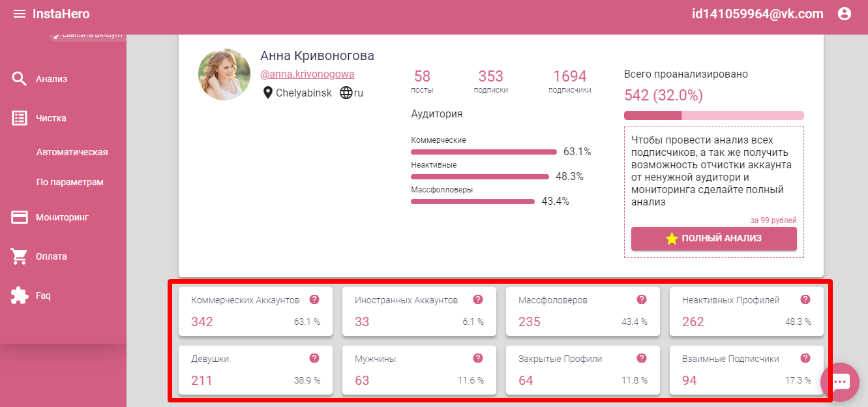868x407 pixels.
Task: Open the Иностранных Аккаунтов 33 card
Action: click(x=419, y=311)
